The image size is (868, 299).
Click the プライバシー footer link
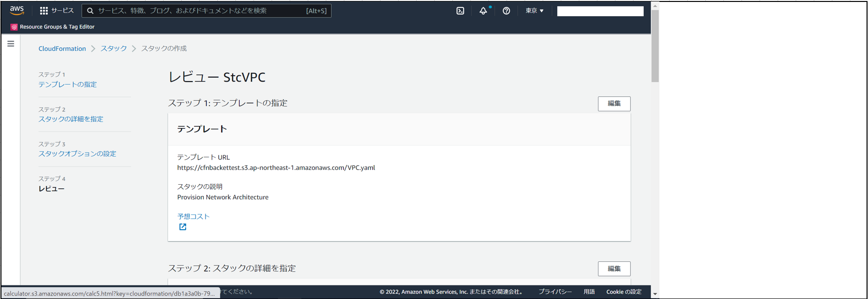click(555, 292)
